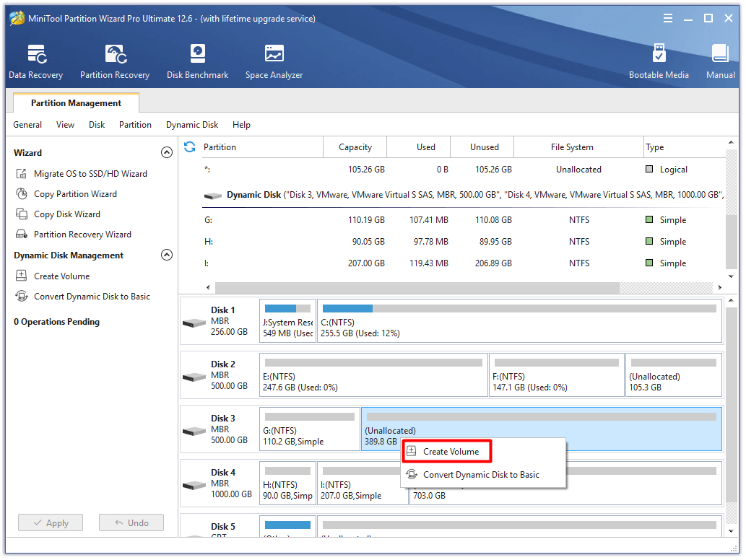The height and width of the screenshot is (560, 746).
Task: Select the I:(NTFS) volume on Disk 4
Action: pos(363,483)
